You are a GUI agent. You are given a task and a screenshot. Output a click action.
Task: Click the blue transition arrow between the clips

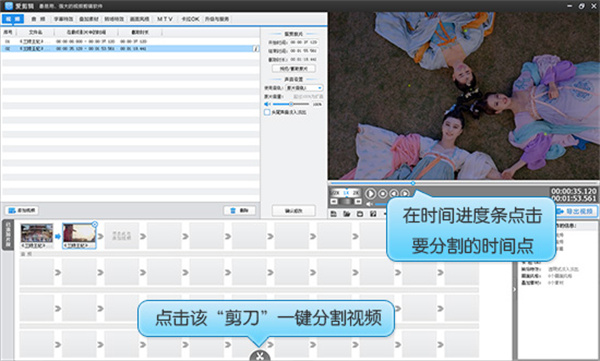(x=58, y=237)
